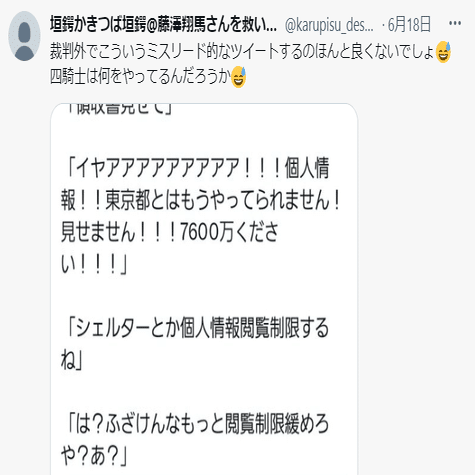Screen dimensions: 475x475
Task: Click the quoted line い!!!」
Action: pos(94,264)
